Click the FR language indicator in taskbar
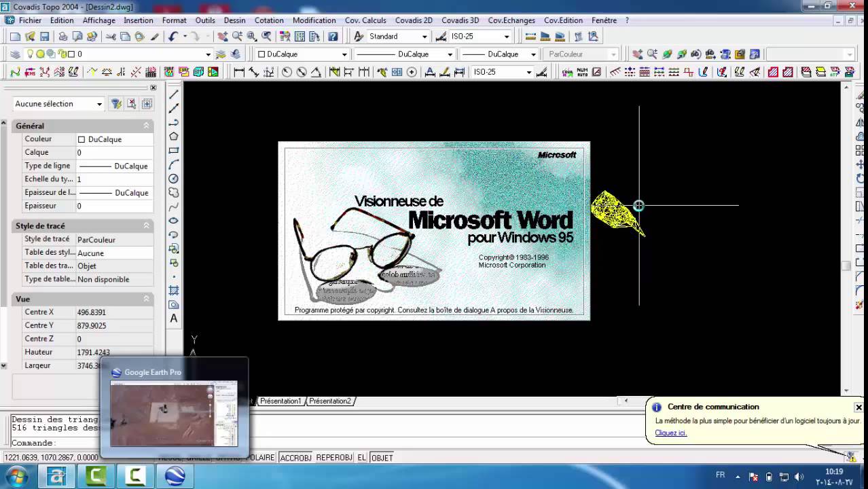 [x=721, y=475]
